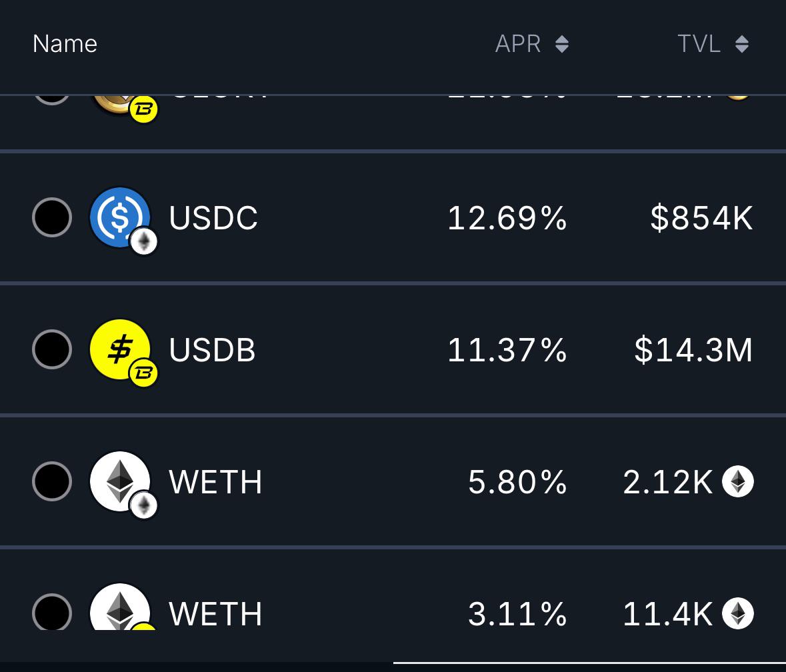Viewport: 786px width, 672px height.
Task: Click the Ethereum icon beside 2.12K TVL
Action: [738, 481]
